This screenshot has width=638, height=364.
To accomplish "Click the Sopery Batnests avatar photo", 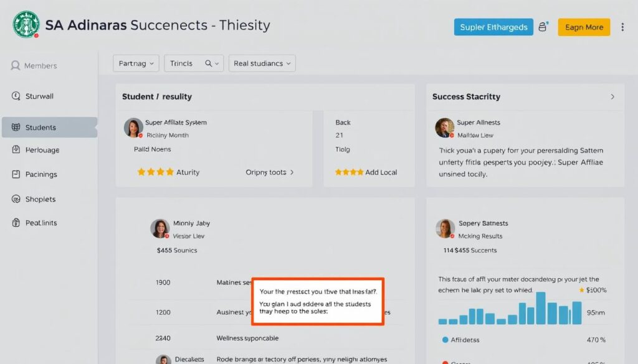I will click(x=445, y=228).
